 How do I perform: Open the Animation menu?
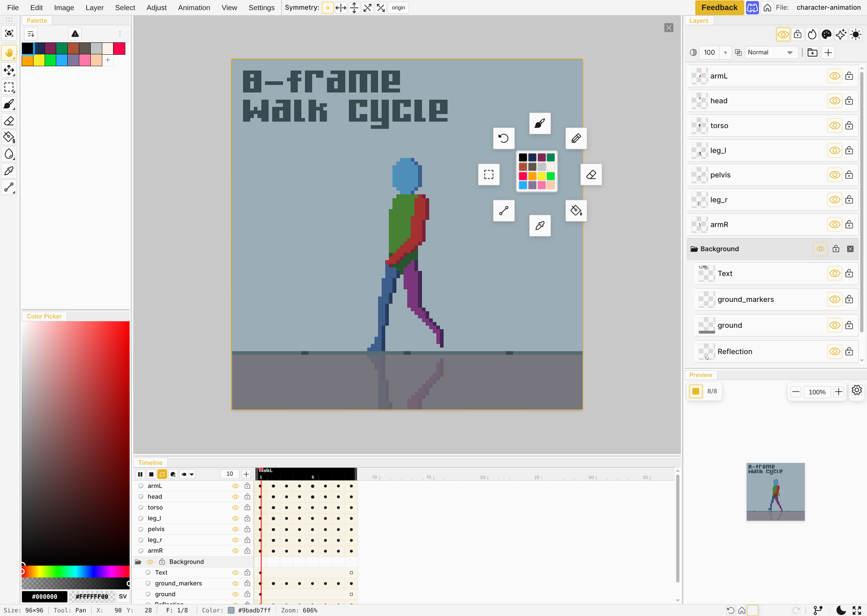click(194, 8)
